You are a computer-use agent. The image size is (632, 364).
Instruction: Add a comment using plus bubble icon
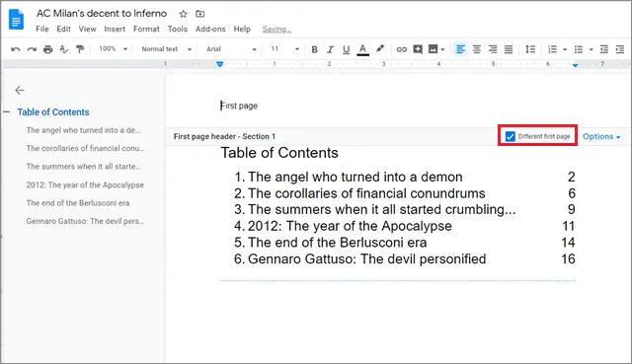[418, 49]
